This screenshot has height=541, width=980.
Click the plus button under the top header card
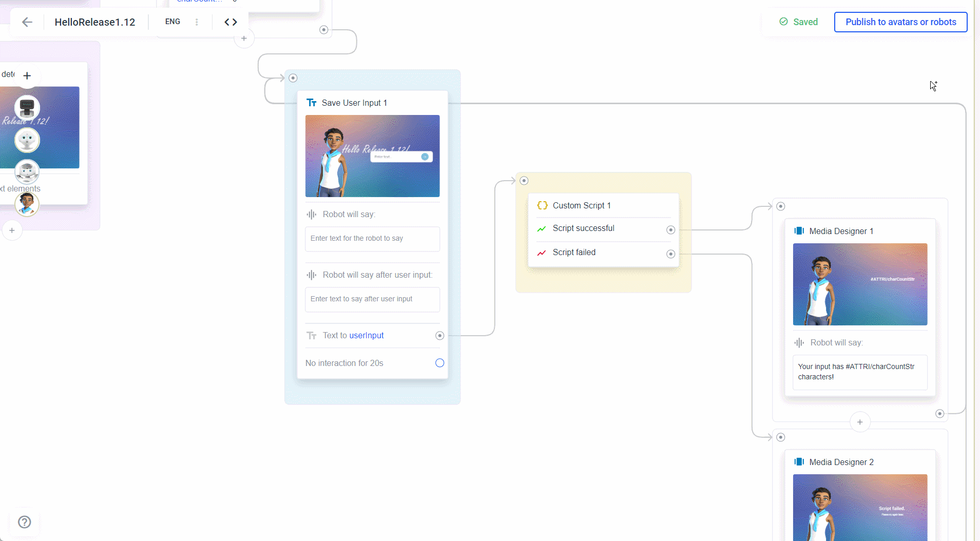pyautogui.click(x=244, y=38)
